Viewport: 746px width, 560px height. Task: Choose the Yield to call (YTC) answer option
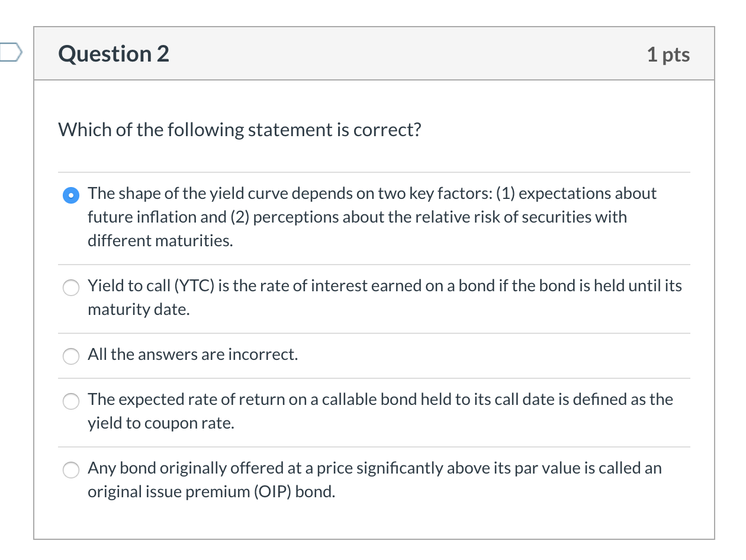[x=70, y=288]
